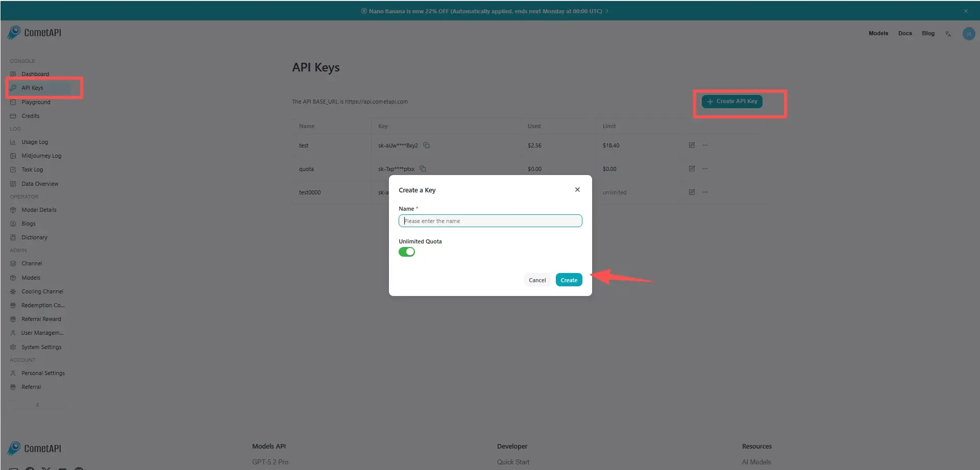Edit the test0000 key row
This screenshot has width=980, height=470.
click(692, 192)
